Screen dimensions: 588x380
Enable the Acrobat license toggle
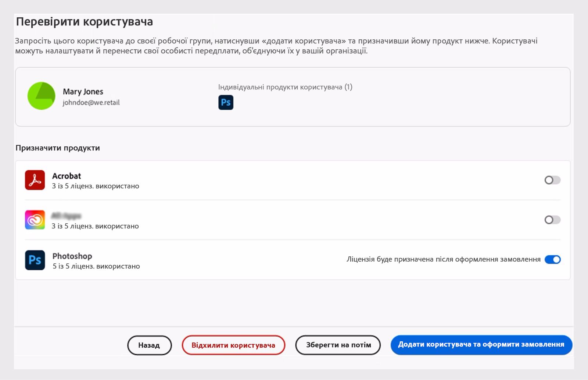click(552, 180)
